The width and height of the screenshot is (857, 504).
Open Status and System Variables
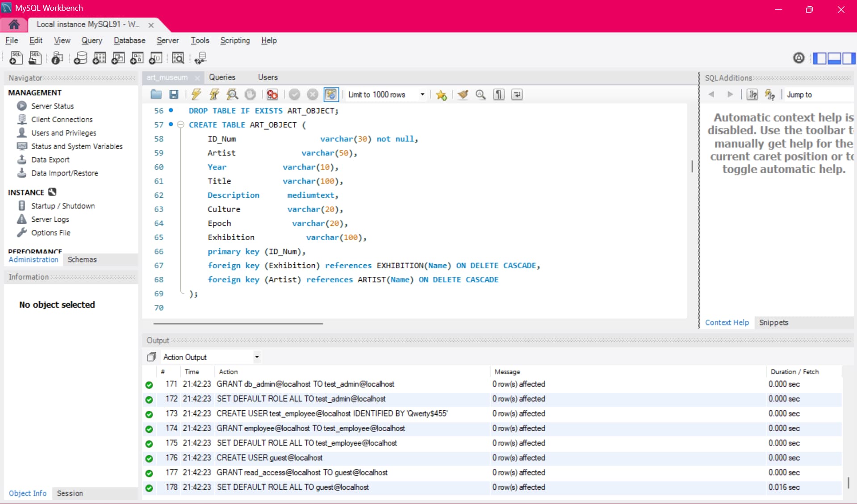[76, 146]
